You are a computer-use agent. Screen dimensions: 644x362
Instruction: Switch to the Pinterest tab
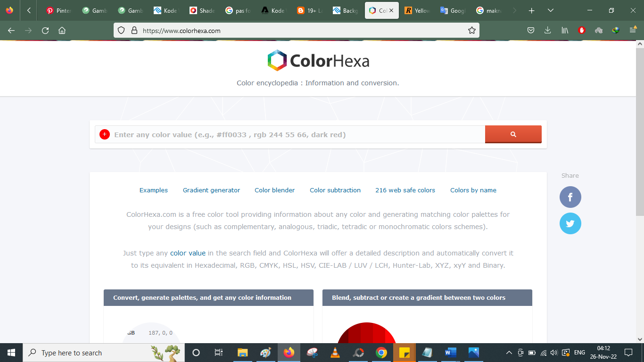(59, 10)
